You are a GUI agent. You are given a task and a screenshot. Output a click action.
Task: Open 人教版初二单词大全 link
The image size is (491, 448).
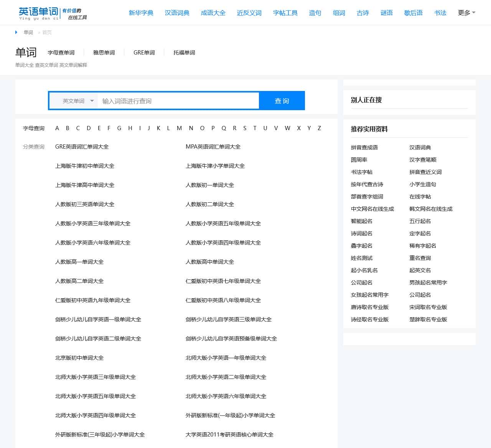(210, 204)
